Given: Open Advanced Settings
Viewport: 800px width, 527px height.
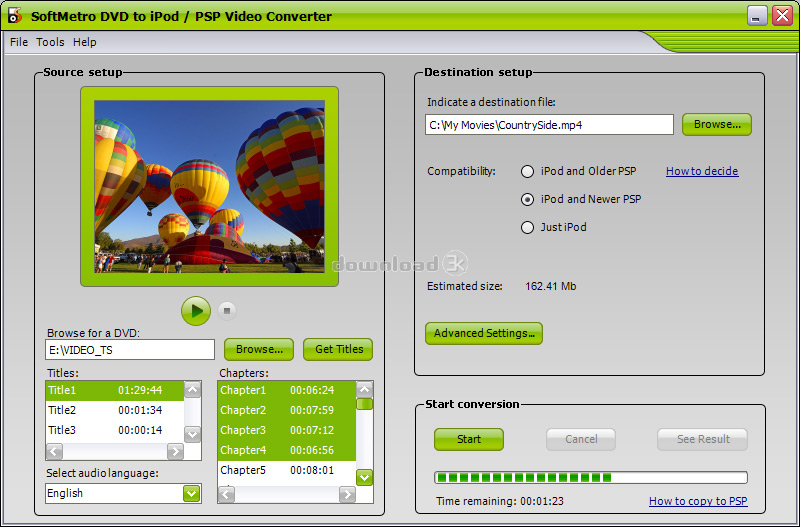Looking at the screenshot, I should (x=484, y=334).
